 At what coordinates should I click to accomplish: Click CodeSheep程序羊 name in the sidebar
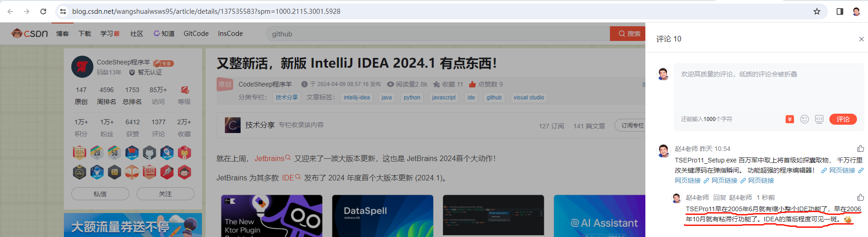point(123,62)
